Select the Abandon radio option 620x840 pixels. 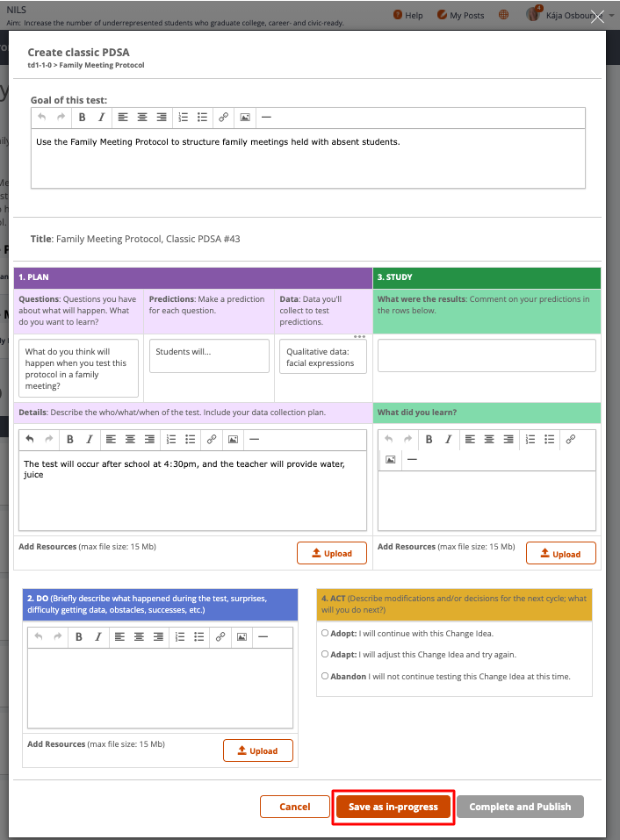(x=325, y=676)
